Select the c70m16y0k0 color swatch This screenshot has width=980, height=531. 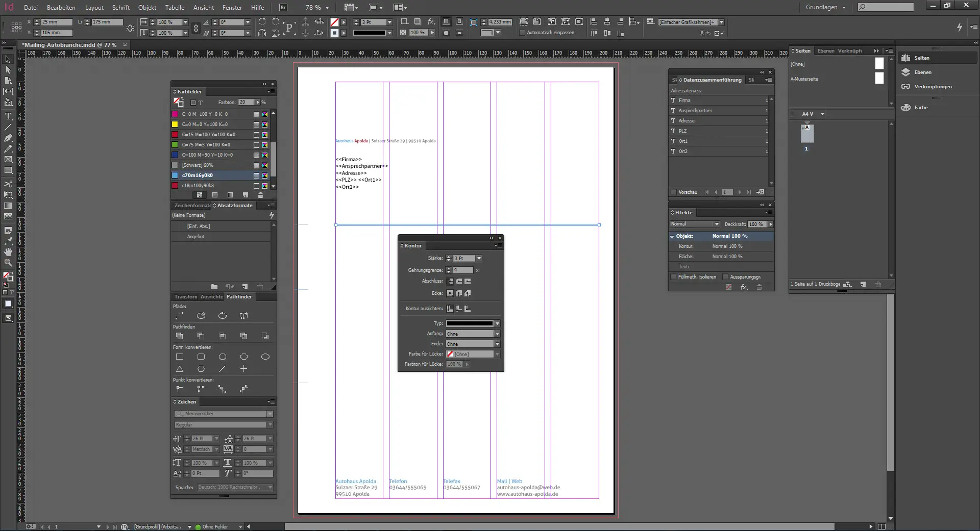198,175
